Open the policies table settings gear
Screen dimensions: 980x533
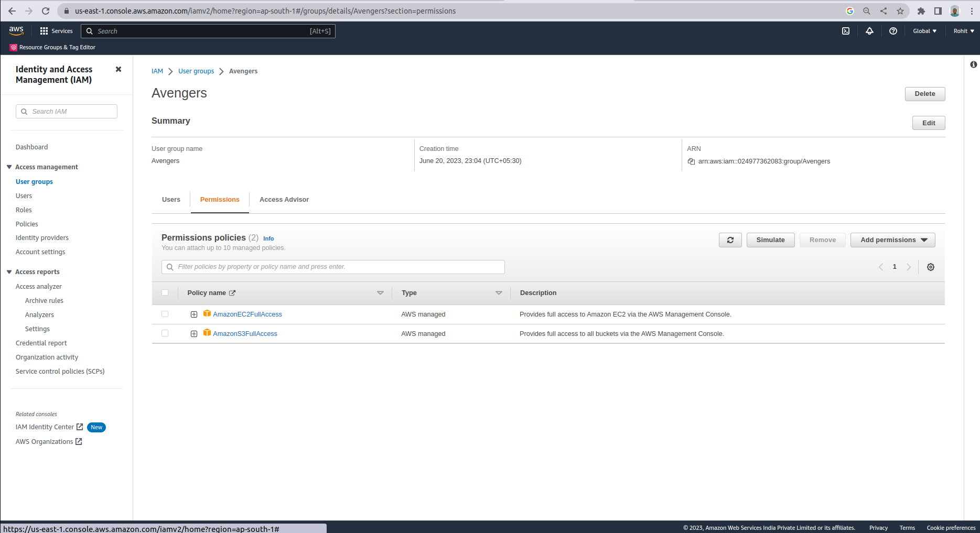pyautogui.click(x=931, y=267)
